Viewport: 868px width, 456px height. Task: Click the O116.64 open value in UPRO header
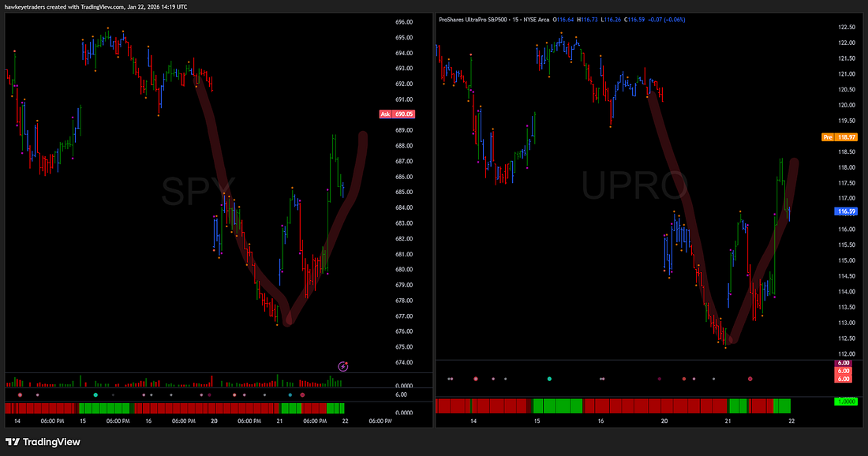[563, 20]
